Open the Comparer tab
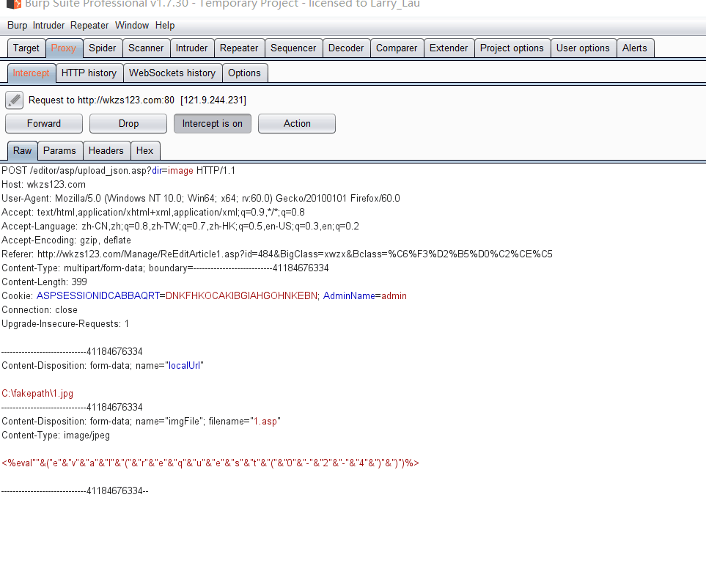 [397, 48]
